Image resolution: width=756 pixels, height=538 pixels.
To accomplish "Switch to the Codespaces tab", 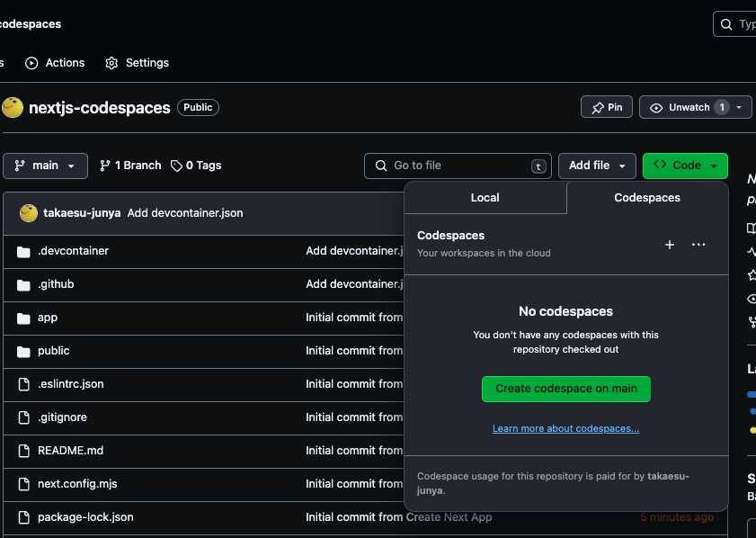I will tap(647, 197).
